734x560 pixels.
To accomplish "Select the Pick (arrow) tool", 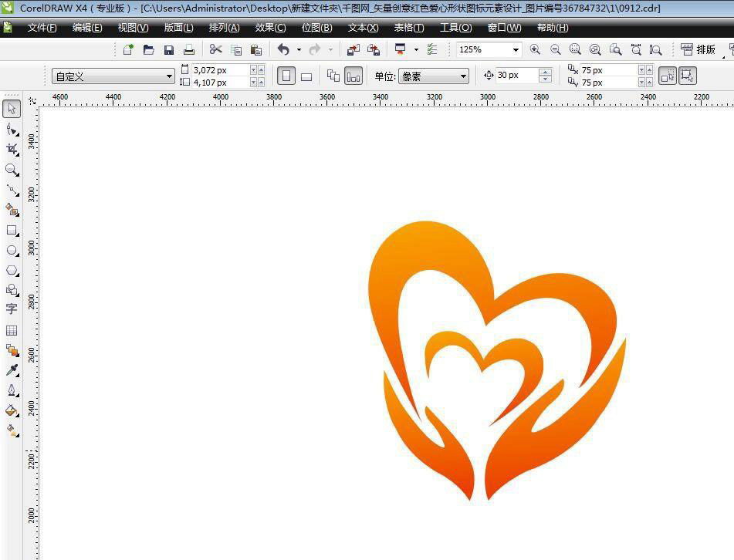I will click(12, 109).
